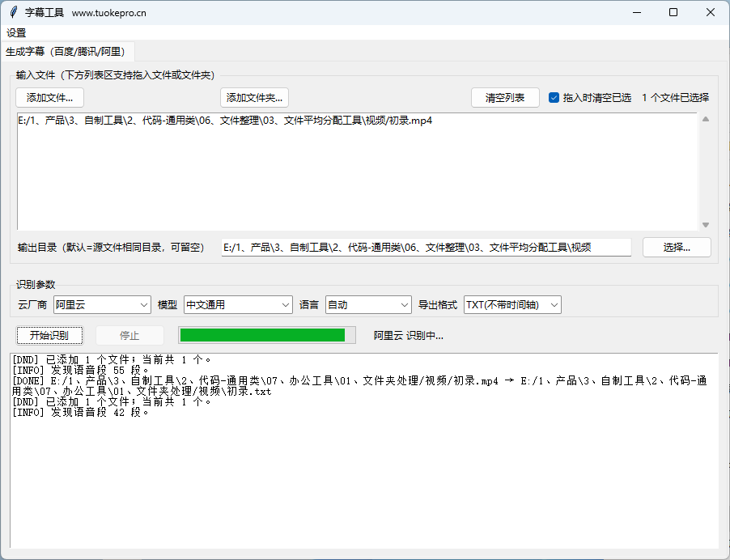Viewport: 730px width, 560px height.
Task: Open the 设置 menu
Action: (15, 33)
